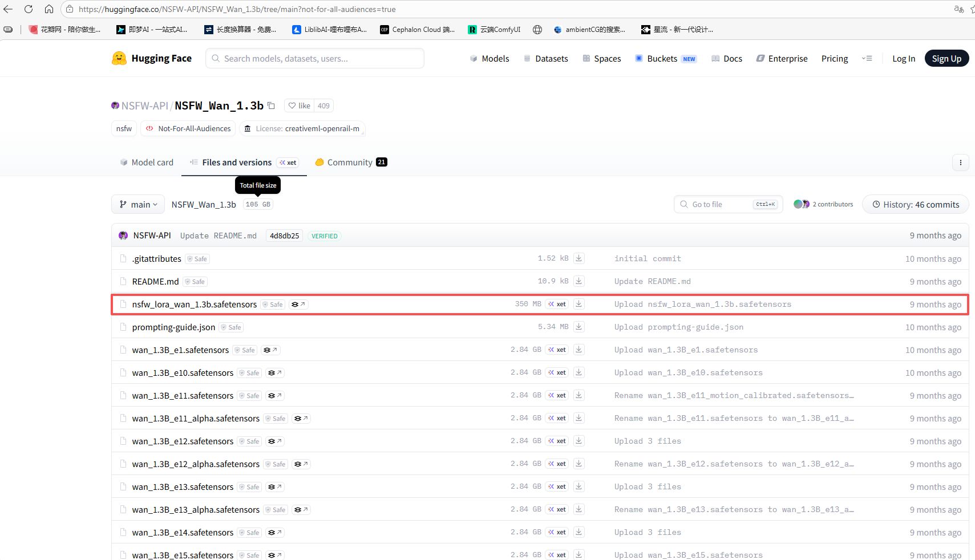
Task: Click the browser address bar URL
Action: click(x=237, y=9)
